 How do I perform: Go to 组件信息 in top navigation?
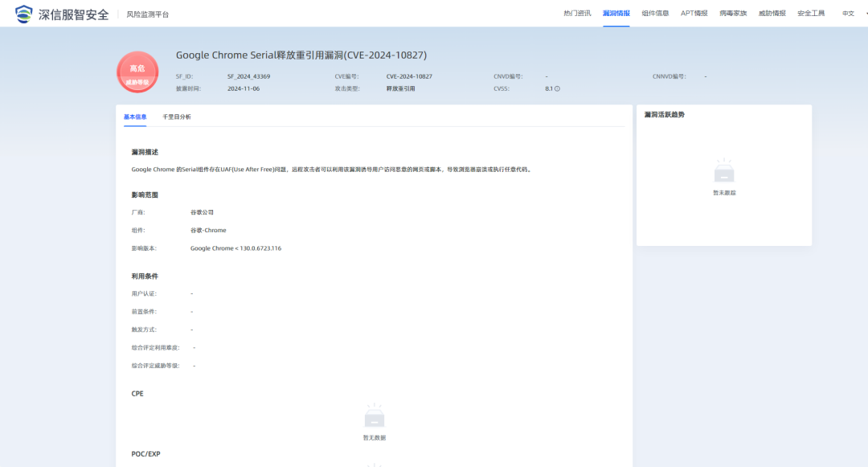pos(656,14)
